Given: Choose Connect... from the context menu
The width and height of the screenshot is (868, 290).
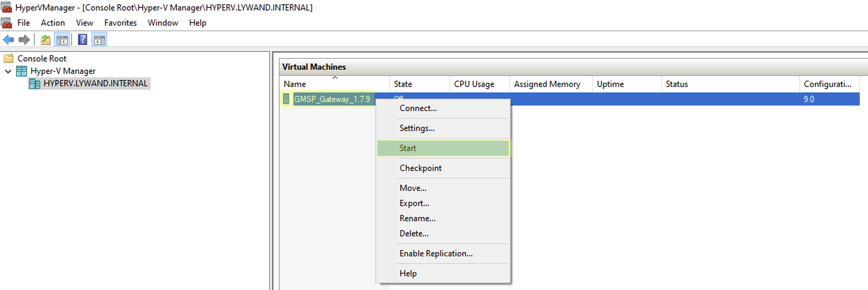Looking at the screenshot, I should [443, 108].
